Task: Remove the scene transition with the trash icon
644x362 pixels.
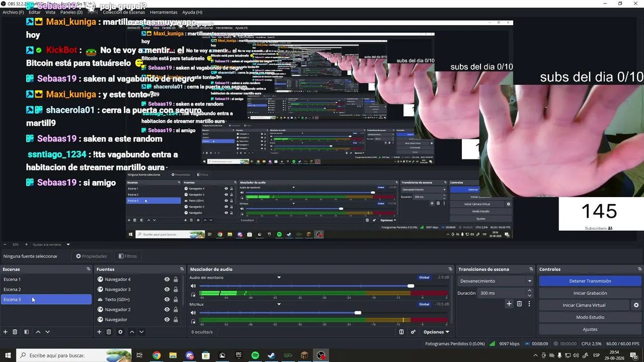Action: [519, 304]
